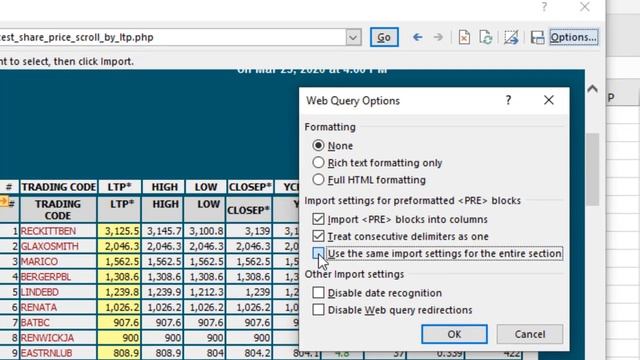Click the BATBC trading code link
640x360 pixels.
click(x=35, y=323)
